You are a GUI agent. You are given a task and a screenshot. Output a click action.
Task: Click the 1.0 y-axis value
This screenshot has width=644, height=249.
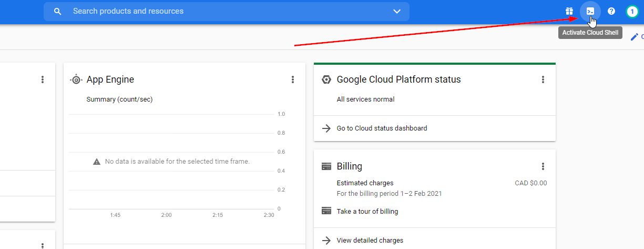(281, 114)
